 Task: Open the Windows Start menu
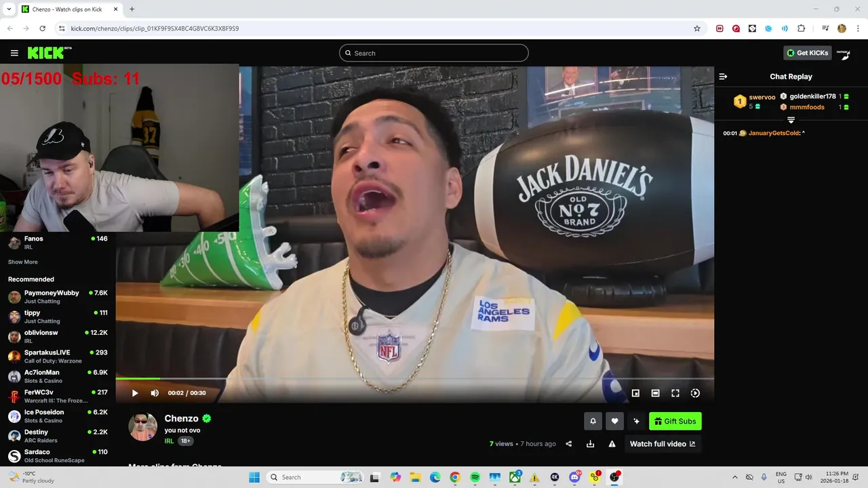(254, 477)
